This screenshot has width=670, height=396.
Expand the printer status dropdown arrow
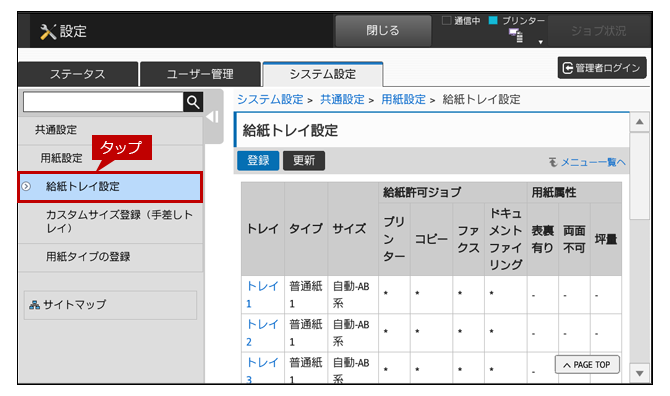tap(541, 42)
